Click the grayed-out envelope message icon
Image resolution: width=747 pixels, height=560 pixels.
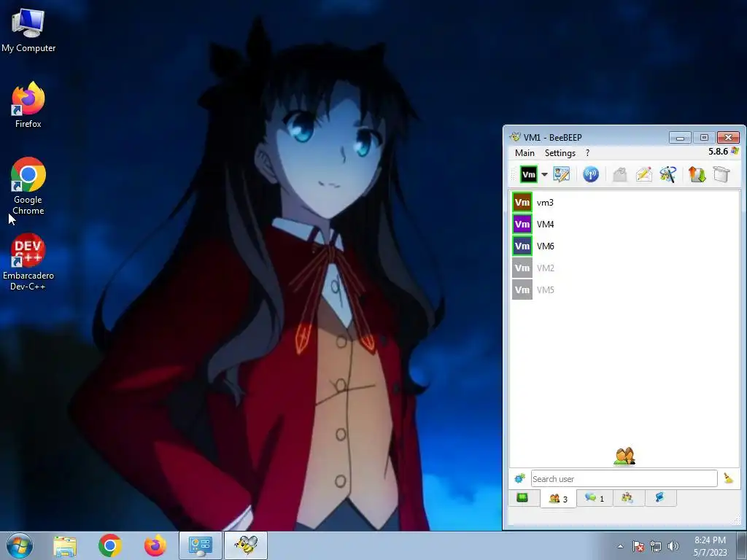point(619,174)
